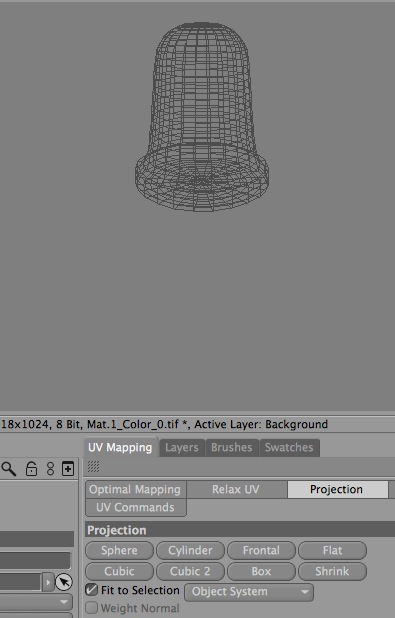The image size is (395, 618).
Task: Click the Cubic 2 projection button
Action: (x=190, y=571)
